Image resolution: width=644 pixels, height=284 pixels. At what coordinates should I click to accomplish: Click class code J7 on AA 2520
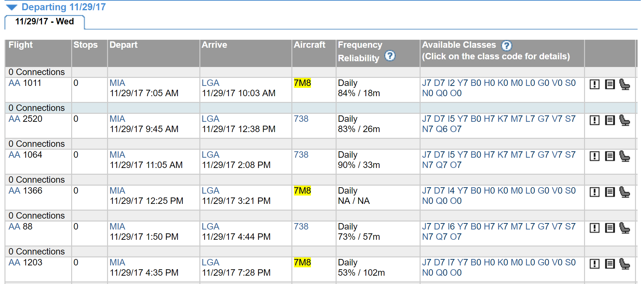pyautogui.click(x=427, y=119)
